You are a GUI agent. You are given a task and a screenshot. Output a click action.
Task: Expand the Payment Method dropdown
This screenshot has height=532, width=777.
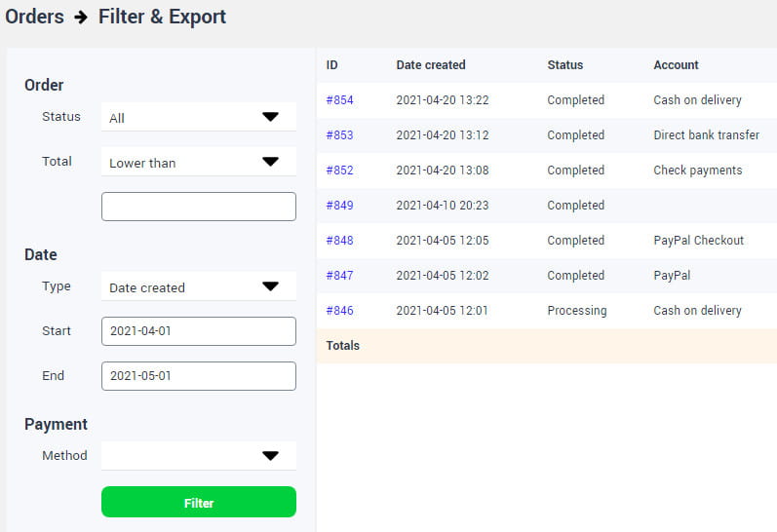pos(198,455)
